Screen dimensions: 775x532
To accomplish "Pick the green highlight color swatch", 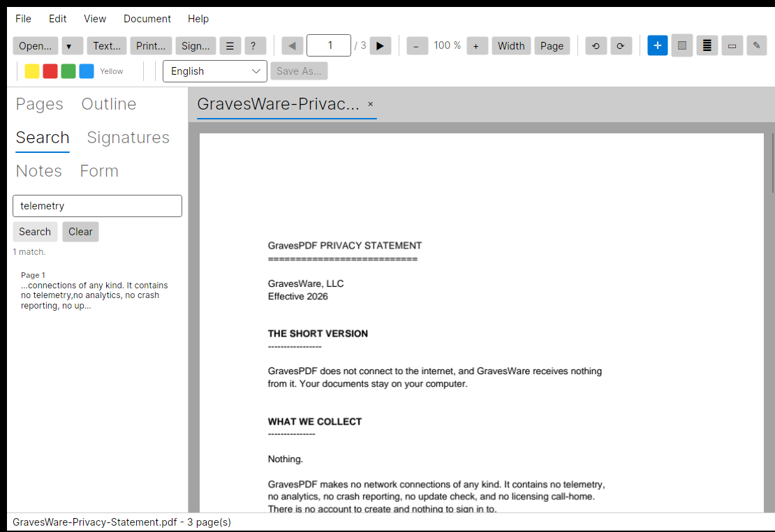I will [68, 71].
